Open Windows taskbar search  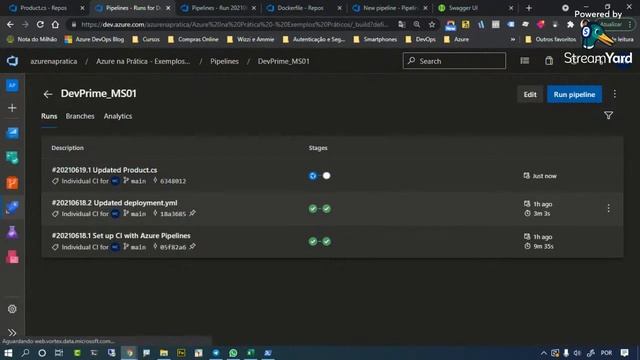click(25, 353)
